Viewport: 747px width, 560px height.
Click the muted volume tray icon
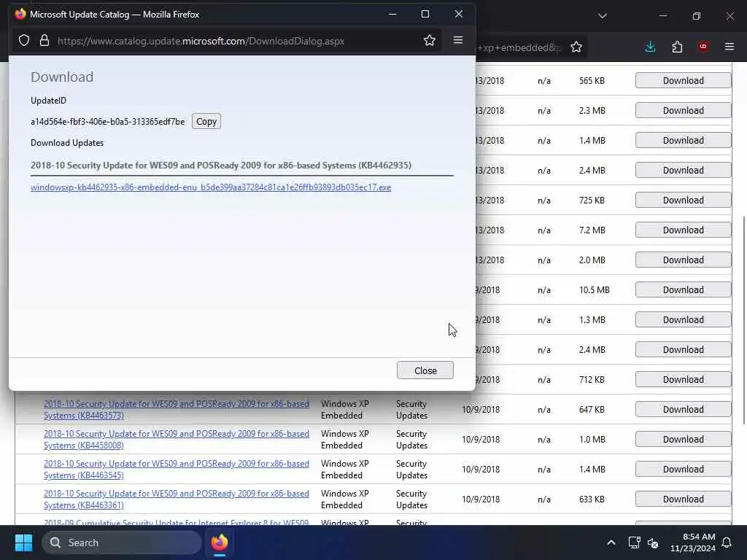point(653,542)
